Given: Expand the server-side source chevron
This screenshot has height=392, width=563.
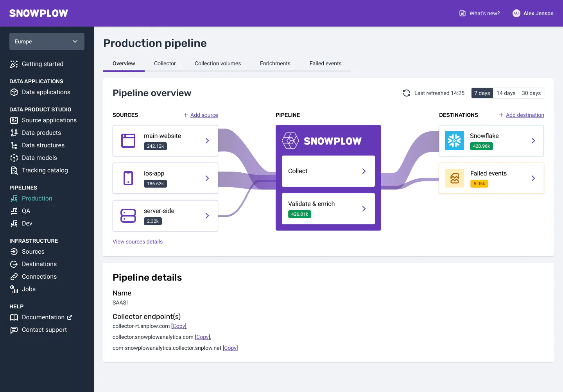Looking at the screenshot, I should [207, 216].
